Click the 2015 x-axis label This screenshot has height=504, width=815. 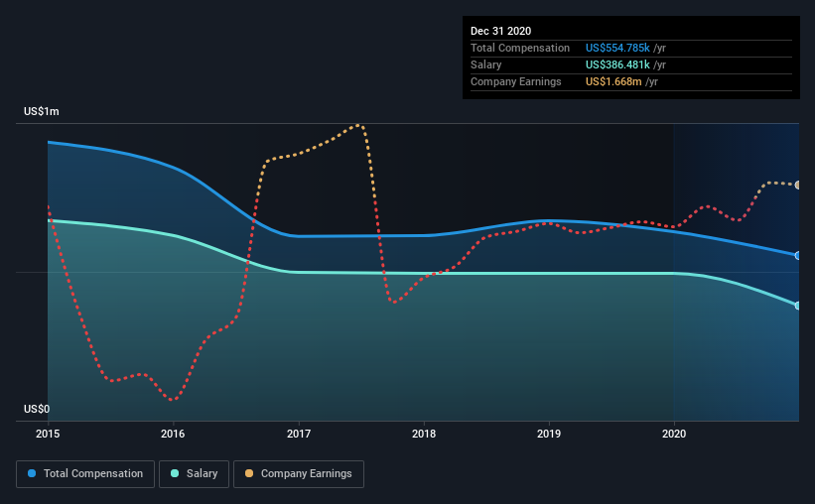tap(48, 434)
